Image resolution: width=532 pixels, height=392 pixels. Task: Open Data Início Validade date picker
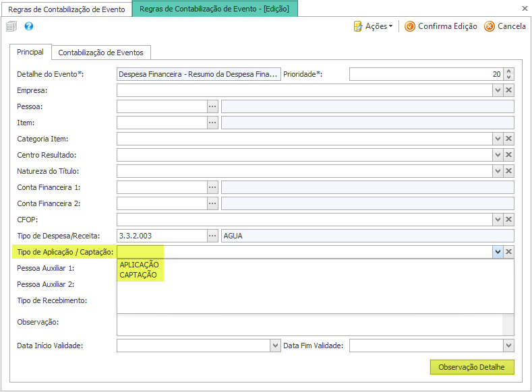tap(275, 346)
